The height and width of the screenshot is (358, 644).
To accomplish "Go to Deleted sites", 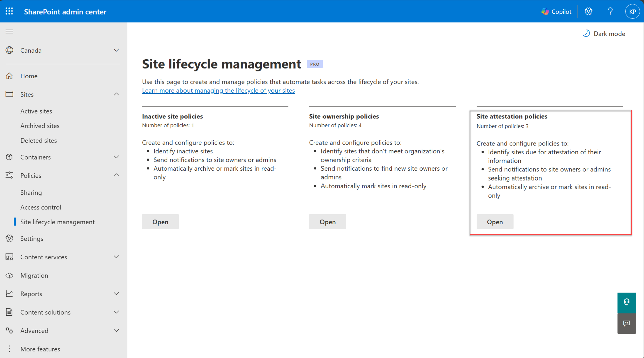I will (x=39, y=140).
